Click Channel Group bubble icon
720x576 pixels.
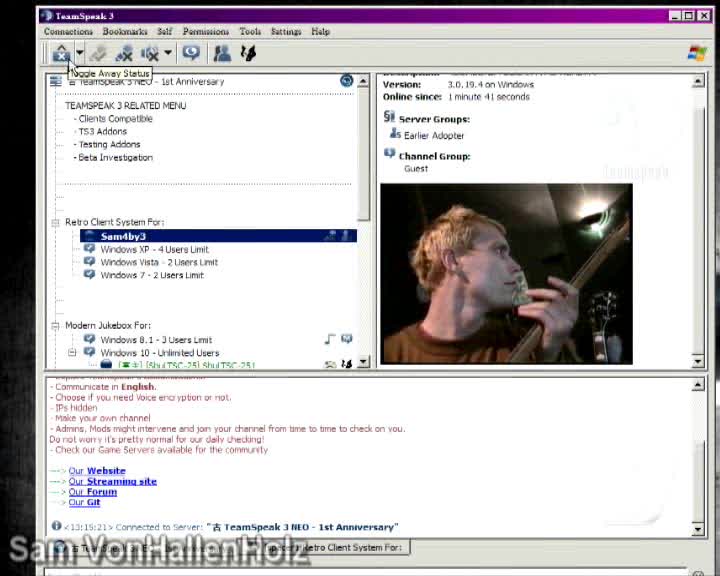pyautogui.click(x=389, y=153)
